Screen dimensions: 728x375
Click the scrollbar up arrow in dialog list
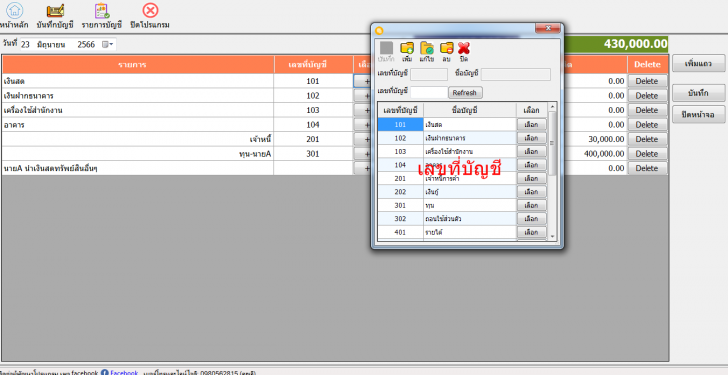pyautogui.click(x=552, y=107)
